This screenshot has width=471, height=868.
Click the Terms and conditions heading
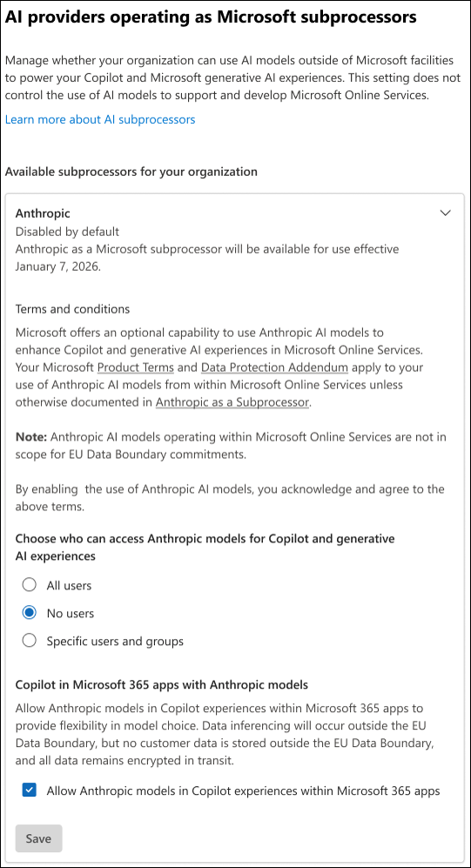tap(72, 309)
